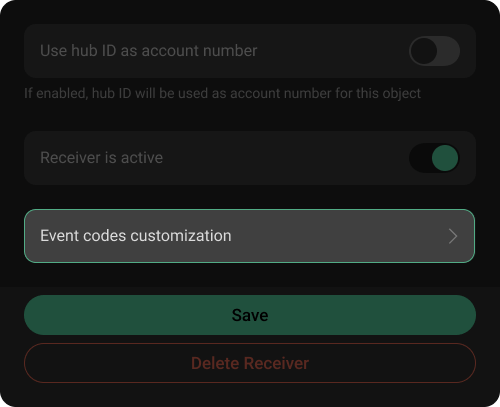
Task: Click the Event codes customization label text
Action: tap(136, 236)
